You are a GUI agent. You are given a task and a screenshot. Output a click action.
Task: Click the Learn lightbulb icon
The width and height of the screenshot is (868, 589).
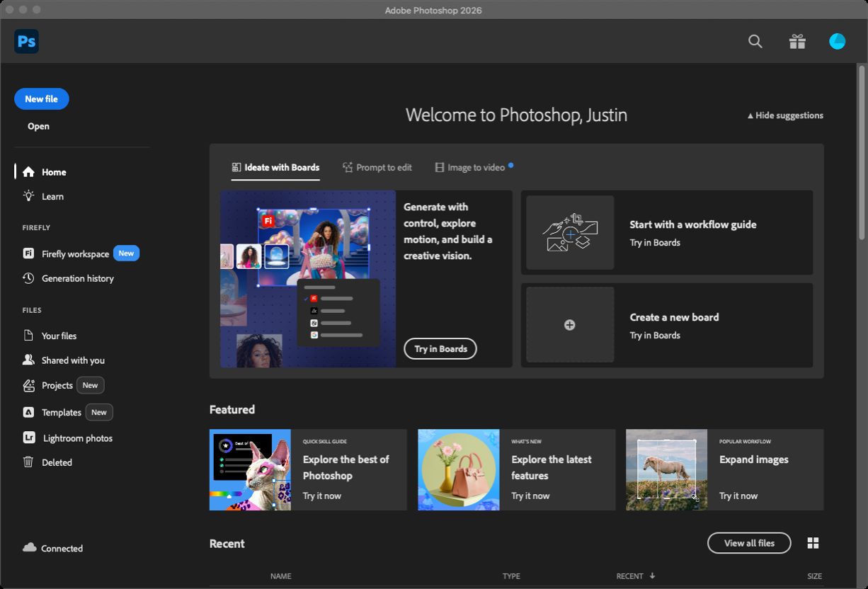pyautogui.click(x=28, y=196)
